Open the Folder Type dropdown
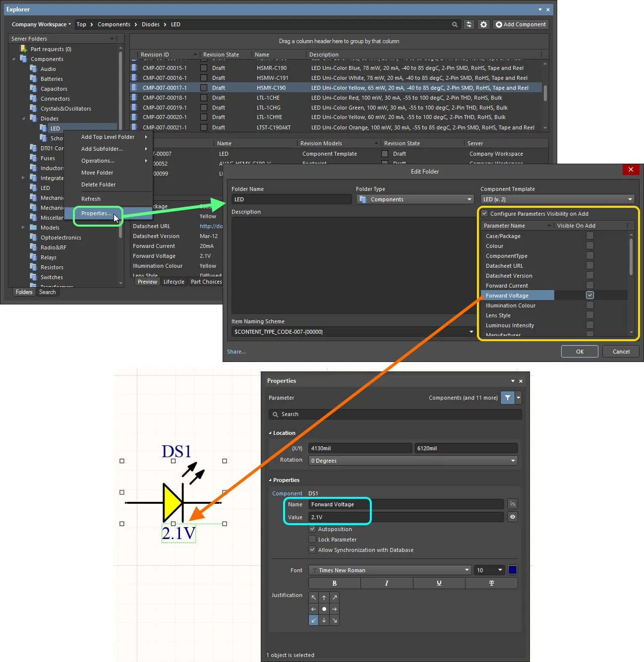Screen dimensions: 644x662 [415, 199]
